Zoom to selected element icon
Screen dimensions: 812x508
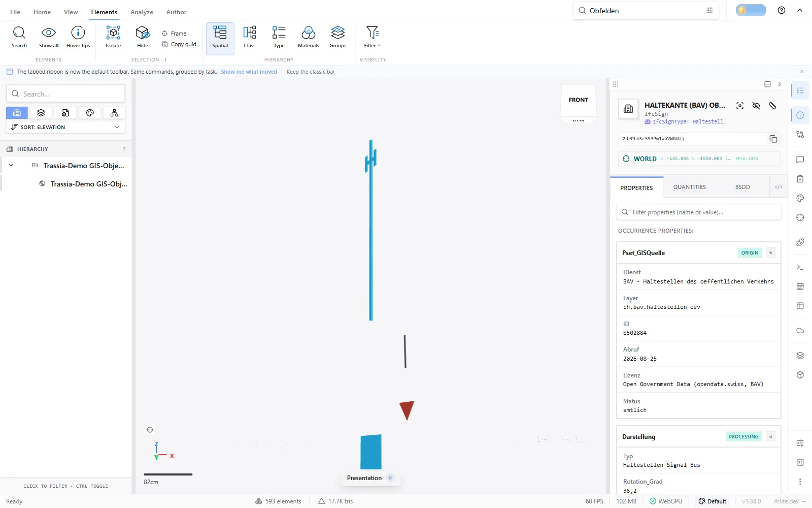pos(740,106)
